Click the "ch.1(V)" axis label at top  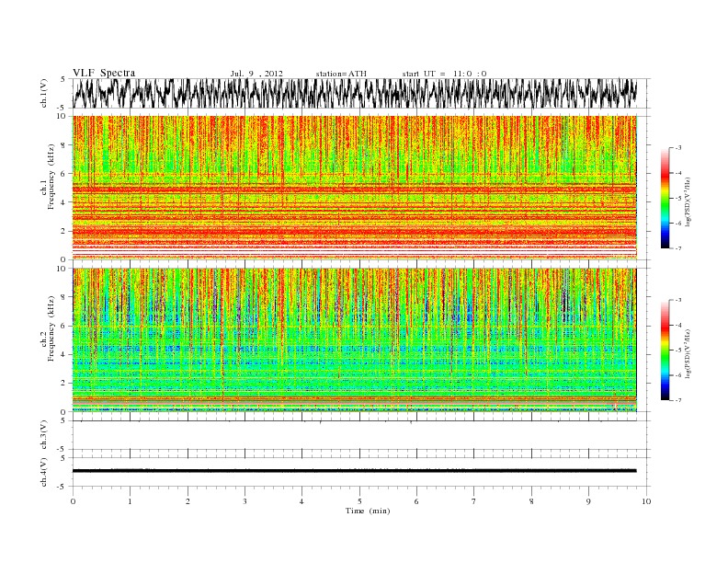pos(44,93)
